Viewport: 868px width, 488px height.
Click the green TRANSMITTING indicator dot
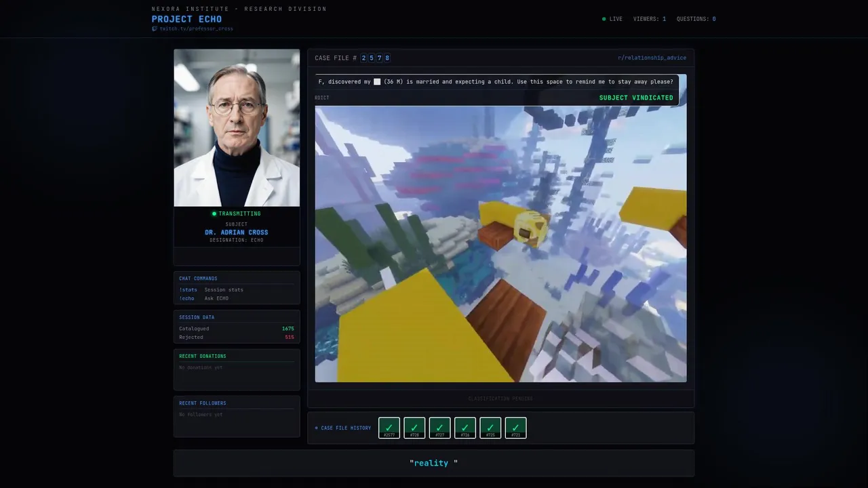pyautogui.click(x=214, y=213)
